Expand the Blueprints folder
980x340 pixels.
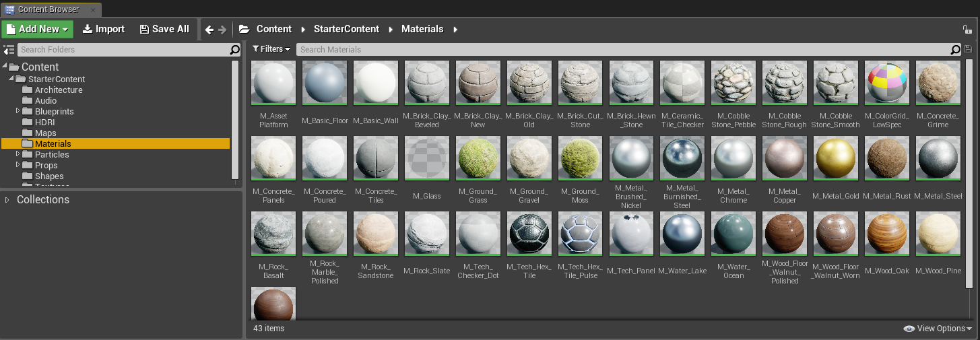(x=18, y=111)
